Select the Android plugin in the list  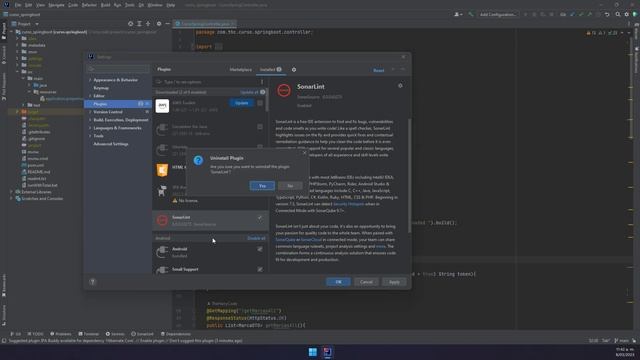pyautogui.click(x=210, y=252)
